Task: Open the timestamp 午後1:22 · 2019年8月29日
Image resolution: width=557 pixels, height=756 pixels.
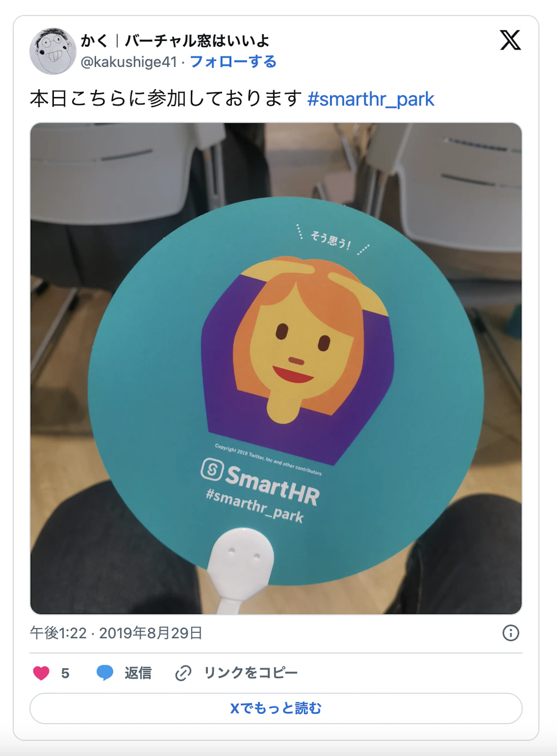Action: coord(116,633)
